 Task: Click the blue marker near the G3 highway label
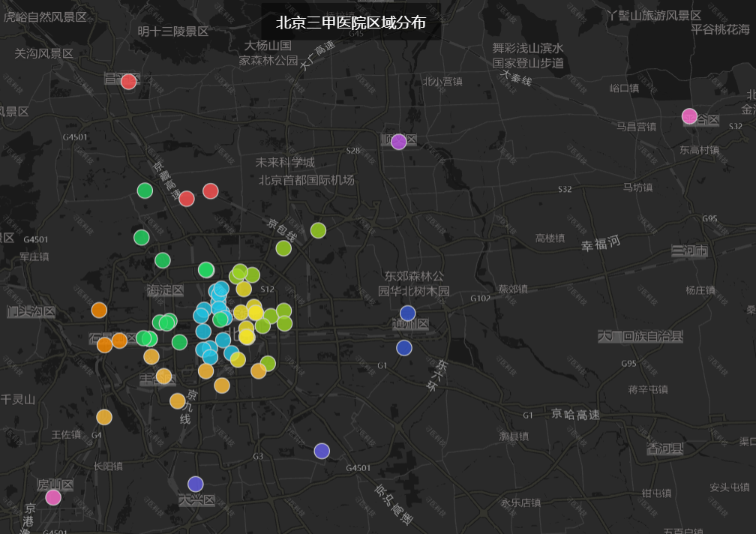[x=322, y=451]
